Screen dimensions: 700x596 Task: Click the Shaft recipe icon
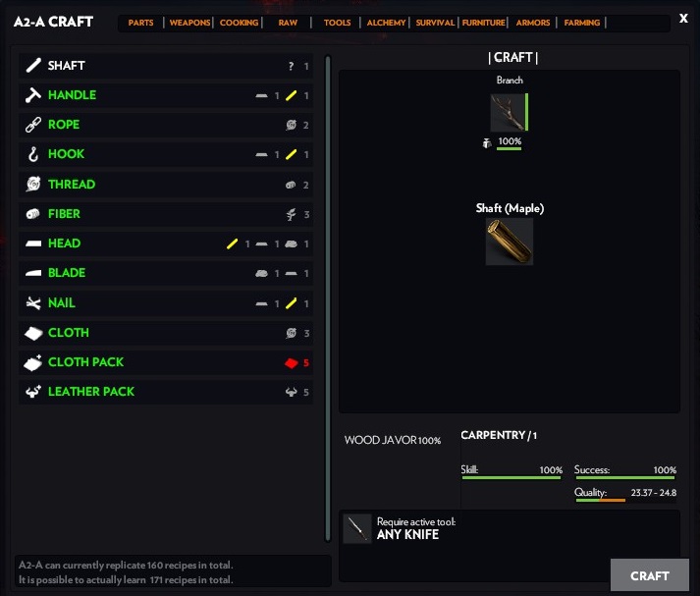point(33,65)
